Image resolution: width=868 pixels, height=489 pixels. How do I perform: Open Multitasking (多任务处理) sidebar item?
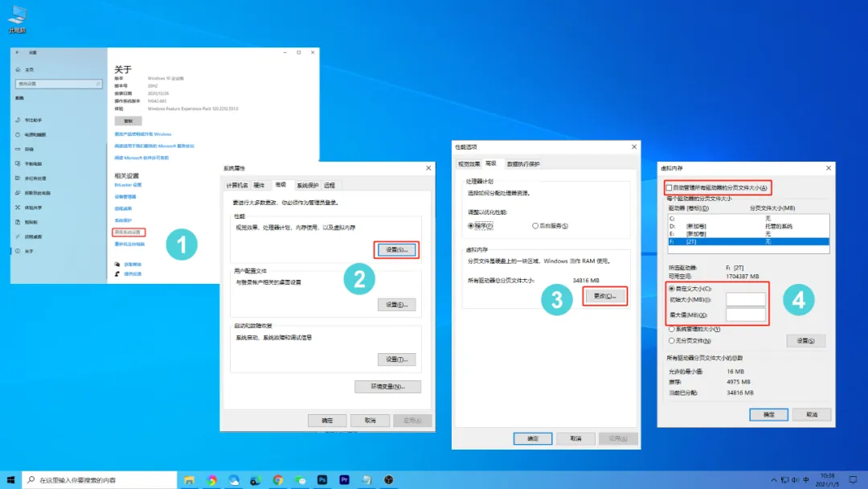[x=31, y=179]
